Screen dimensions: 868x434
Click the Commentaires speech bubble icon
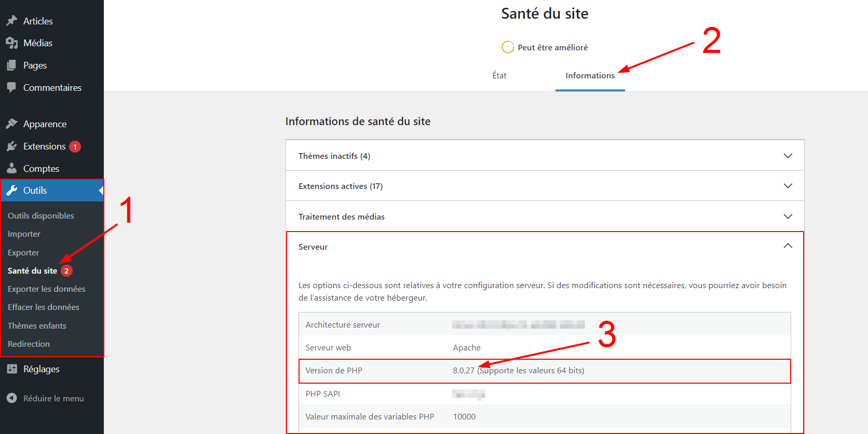coord(11,87)
